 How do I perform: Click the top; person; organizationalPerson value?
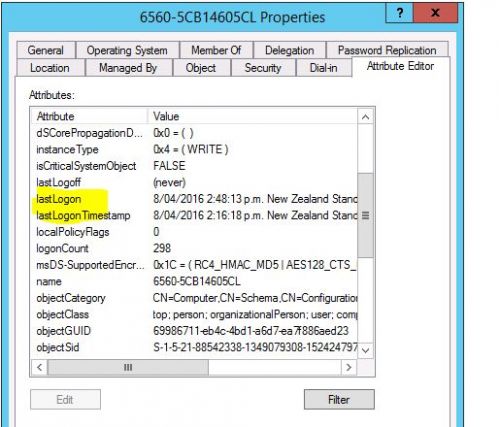click(255, 314)
